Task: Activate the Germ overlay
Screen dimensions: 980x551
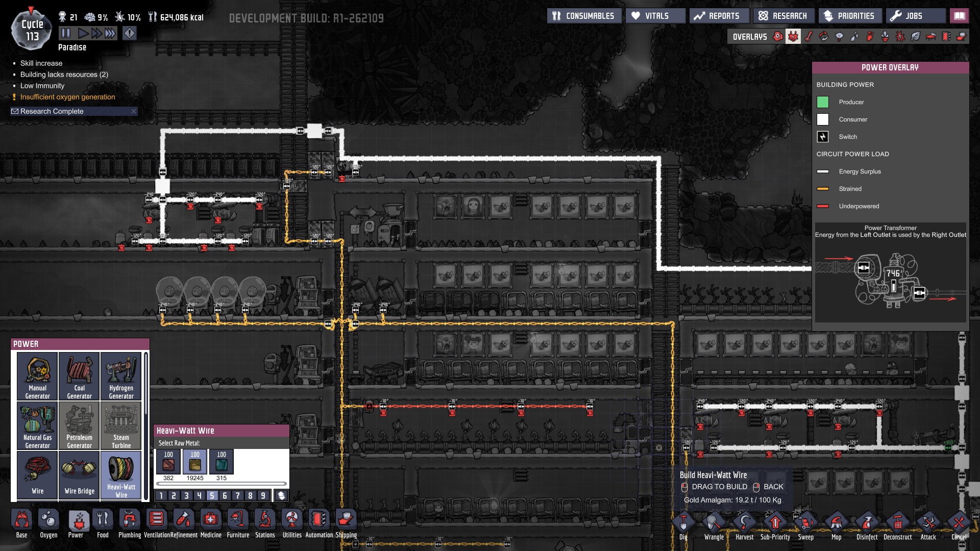Action: point(900,37)
